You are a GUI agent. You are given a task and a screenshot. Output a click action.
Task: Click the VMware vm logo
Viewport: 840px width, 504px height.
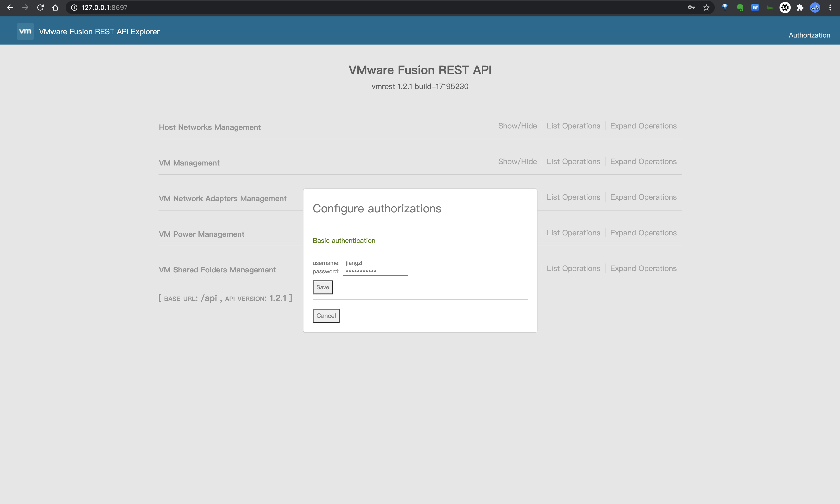(x=25, y=31)
